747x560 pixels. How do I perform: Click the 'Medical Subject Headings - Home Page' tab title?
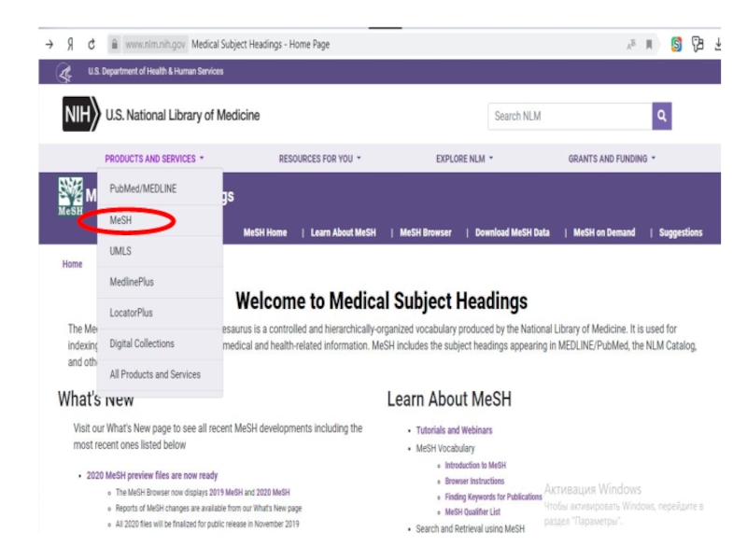(261, 45)
